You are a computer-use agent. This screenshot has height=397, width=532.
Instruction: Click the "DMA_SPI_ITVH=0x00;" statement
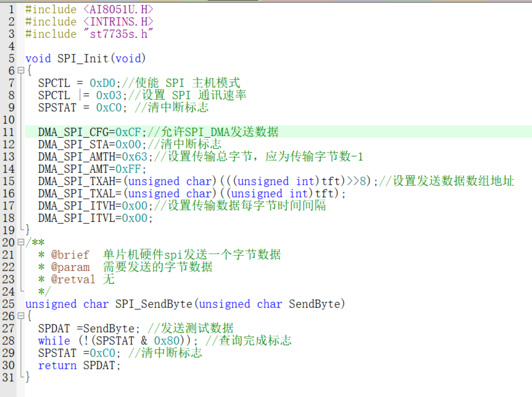pos(95,206)
